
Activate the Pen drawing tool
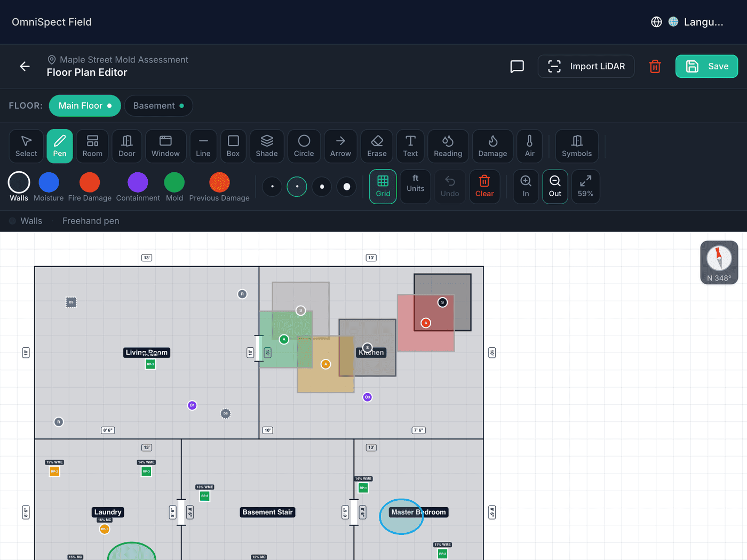60,146
